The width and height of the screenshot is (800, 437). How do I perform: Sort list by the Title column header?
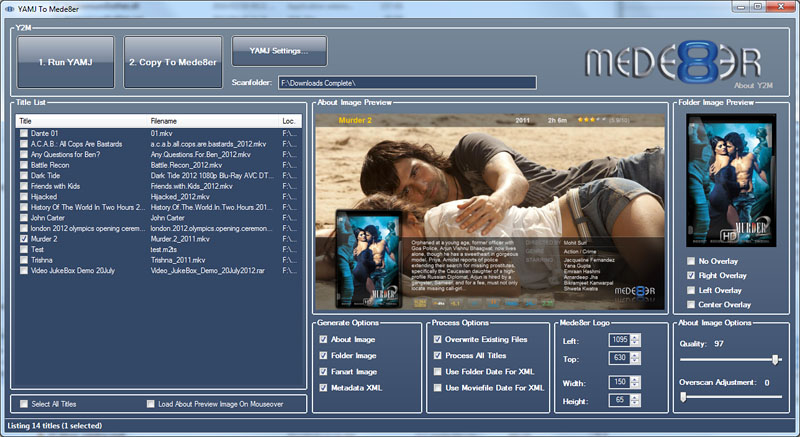(82, 121)
